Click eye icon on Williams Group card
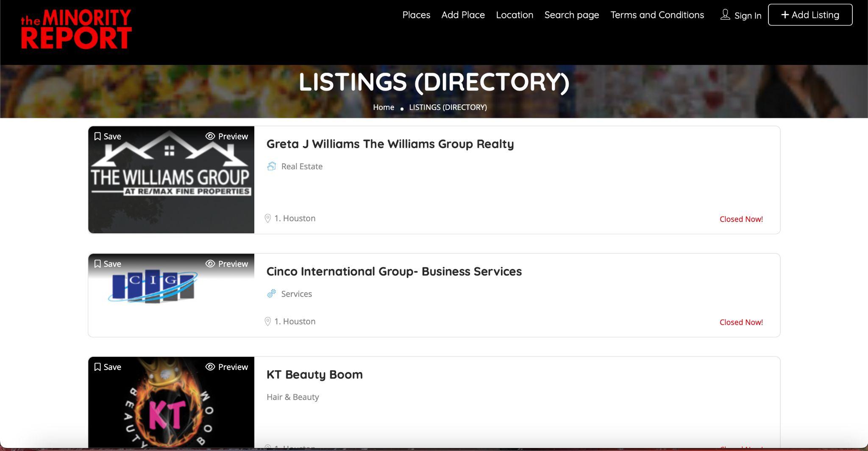Viewport: 868px width, 451px height. [210, 136]
